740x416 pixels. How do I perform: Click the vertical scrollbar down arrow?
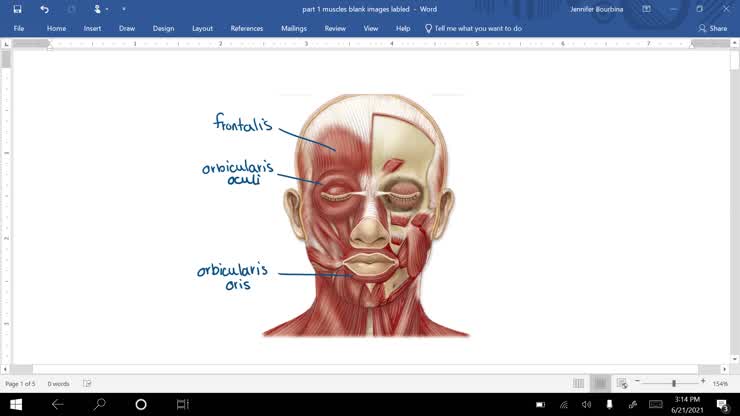pos(735,359)
